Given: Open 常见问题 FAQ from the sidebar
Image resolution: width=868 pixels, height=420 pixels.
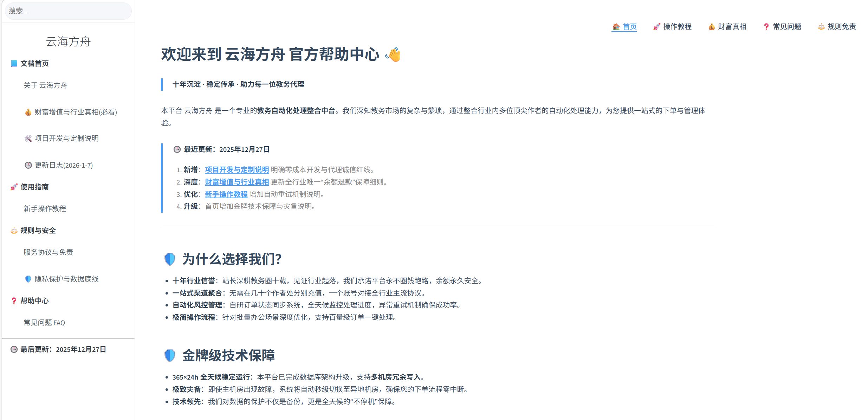Looking at the screenshot, I should coord(44,322).
